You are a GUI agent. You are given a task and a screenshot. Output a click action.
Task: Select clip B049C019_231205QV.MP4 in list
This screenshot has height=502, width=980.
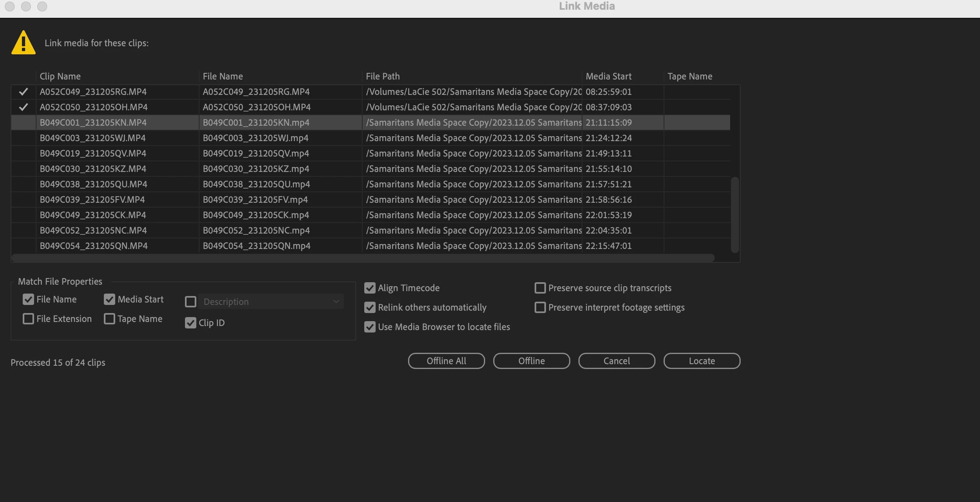93,153
